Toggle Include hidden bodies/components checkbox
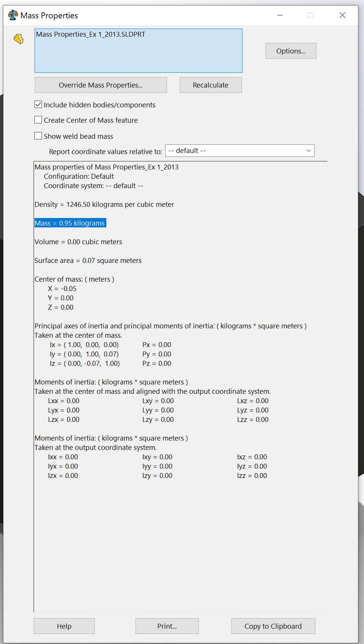 pos(38,105)
